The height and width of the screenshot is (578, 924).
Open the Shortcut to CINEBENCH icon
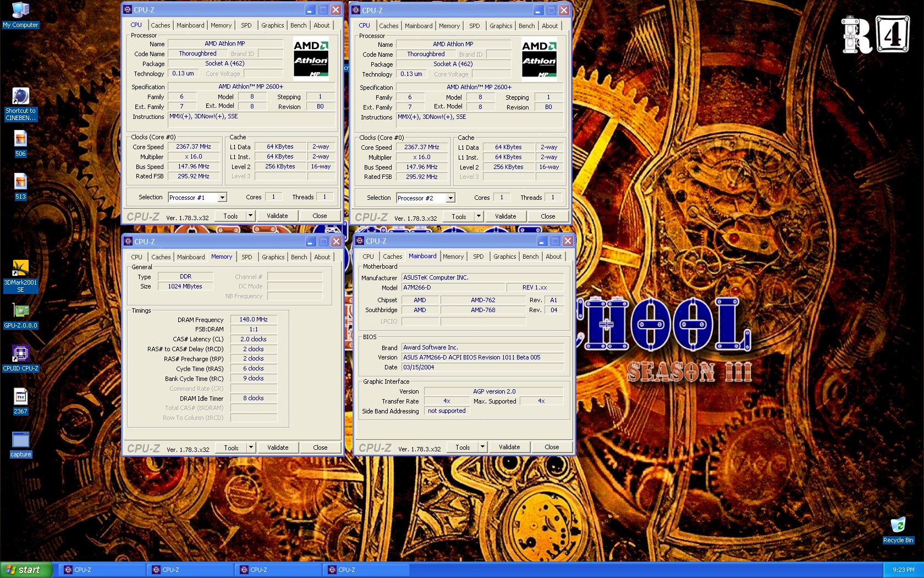(x=20, y=104)
